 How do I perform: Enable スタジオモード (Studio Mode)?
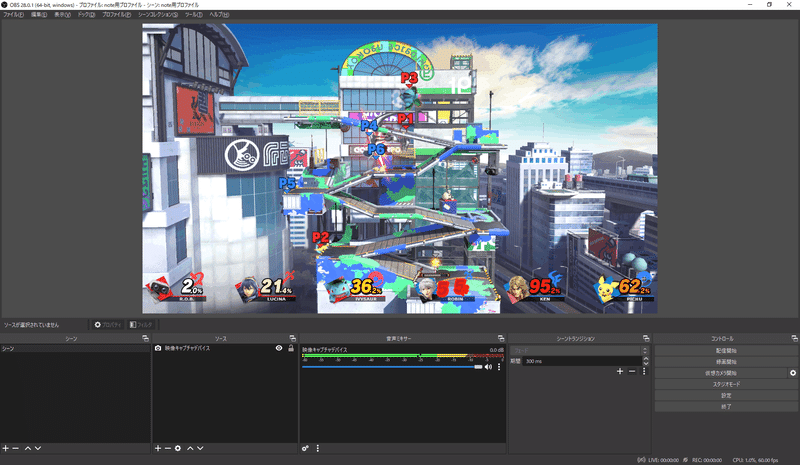tap(726, 384)
